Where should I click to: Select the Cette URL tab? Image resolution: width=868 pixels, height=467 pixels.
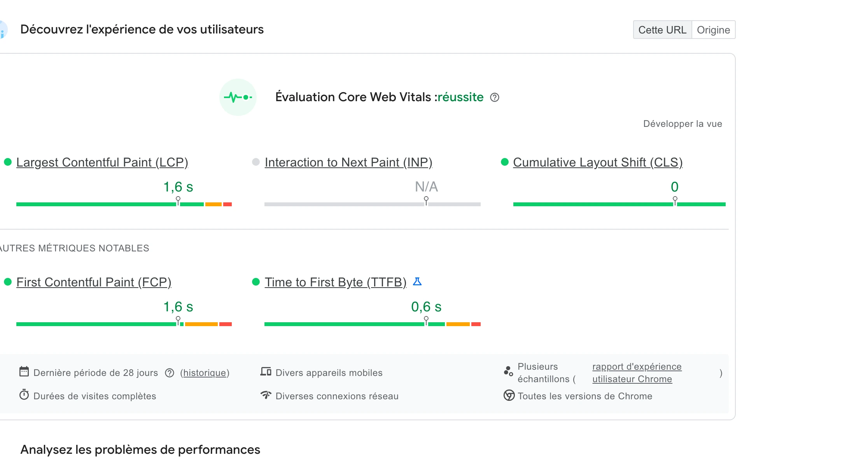tap(662, 30)
